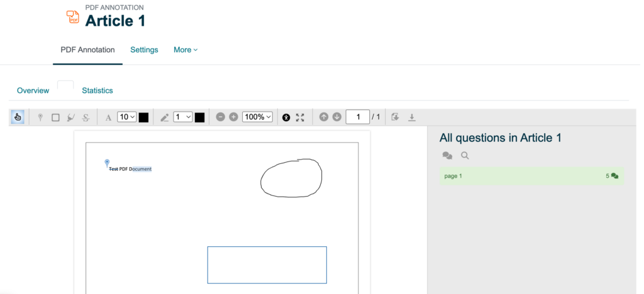
Task: Select the highlighter tool
Action: (71, 117)
